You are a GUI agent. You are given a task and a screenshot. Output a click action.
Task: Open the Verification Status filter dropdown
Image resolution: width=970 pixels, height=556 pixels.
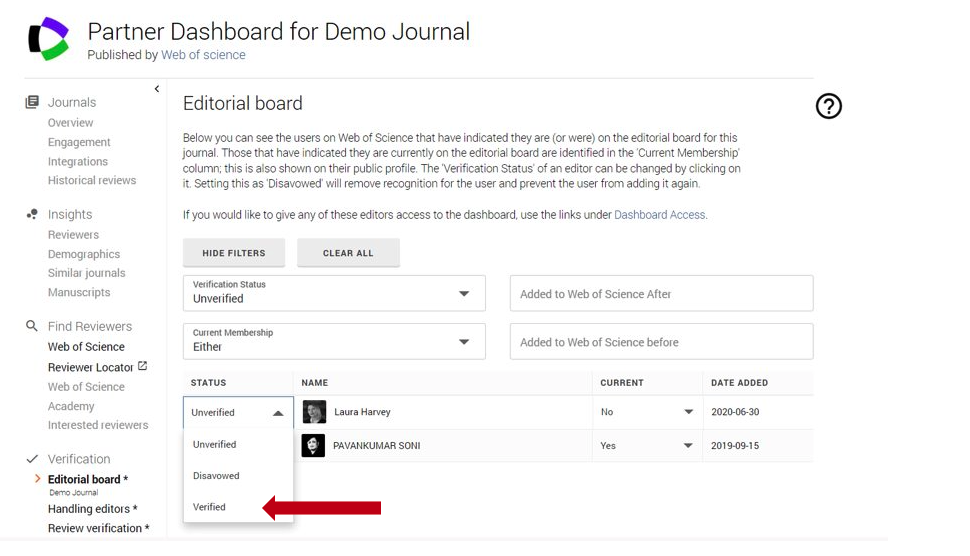[334, 293]
